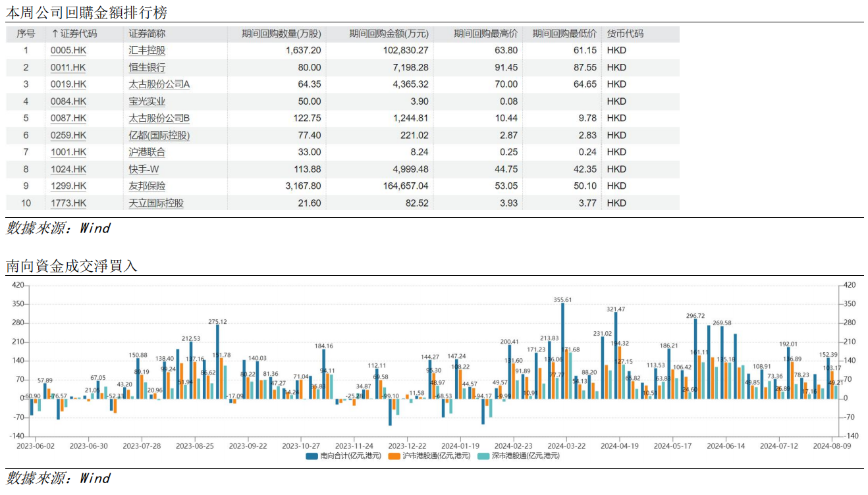Click the 2024-03-22 date axis label
The width and height of the screenshot is (868, 495).
566,446
